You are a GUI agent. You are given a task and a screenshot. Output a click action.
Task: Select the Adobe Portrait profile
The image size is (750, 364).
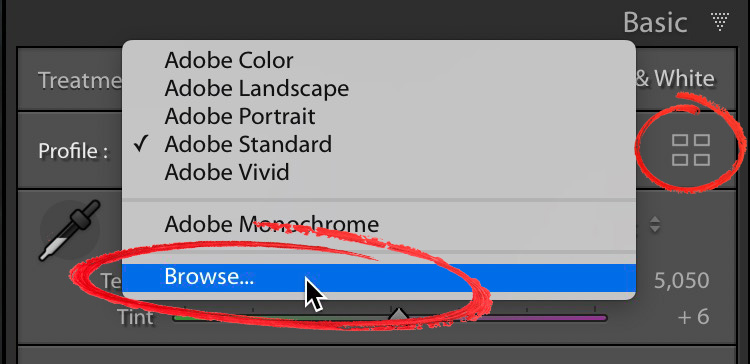(240, 116)
